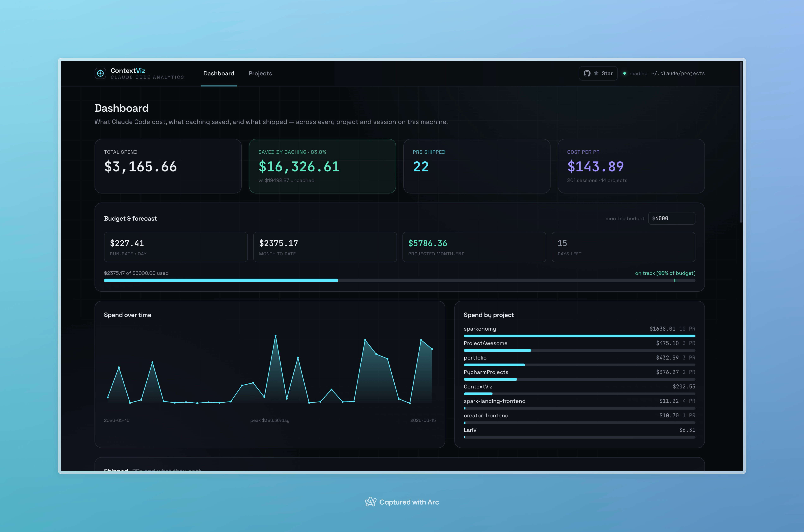804x532 pixels.
Task: Click the $1638.01 sparkonomy amount
Action: point(662,329)
